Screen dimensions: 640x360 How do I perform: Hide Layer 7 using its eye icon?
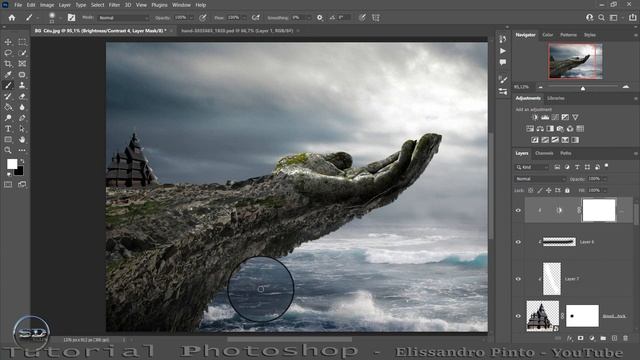coord(518,279)
